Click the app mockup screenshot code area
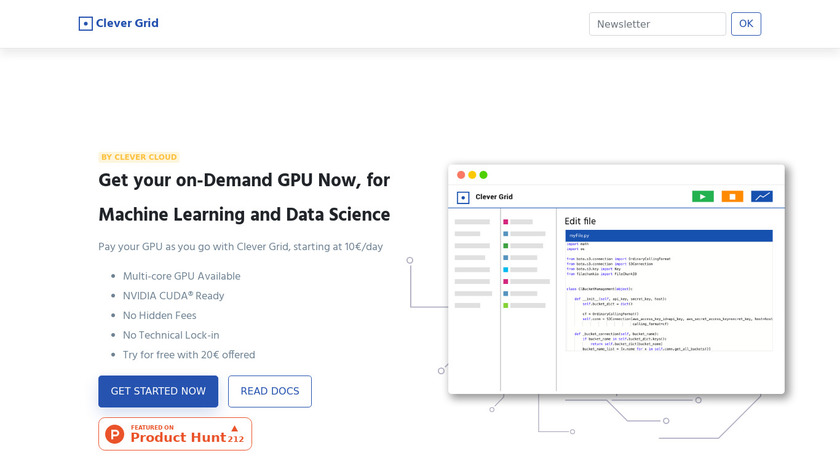 668,300
